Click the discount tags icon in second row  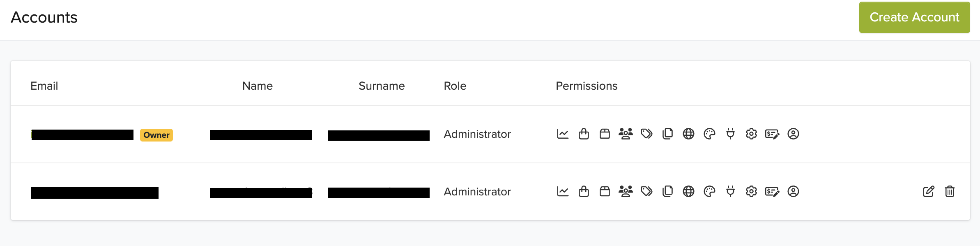[646, 192]
